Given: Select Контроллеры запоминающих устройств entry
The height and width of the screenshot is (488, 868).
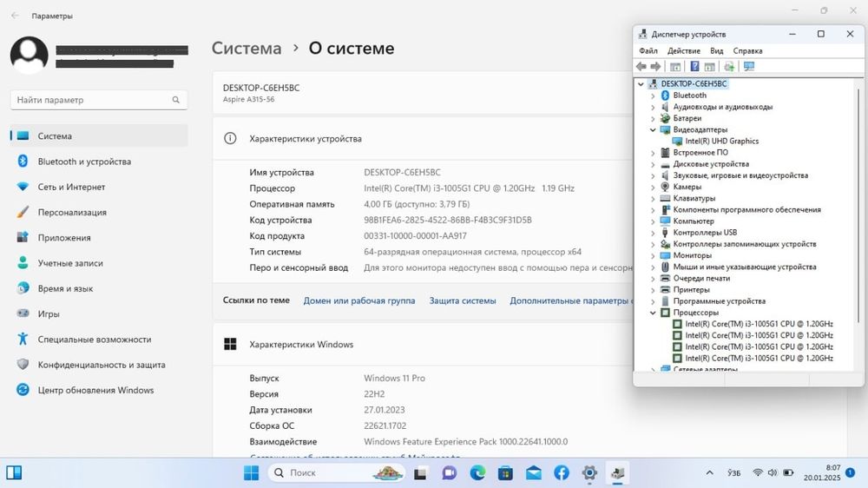Looking at the screenshot, I should click(x=745, y=244).
